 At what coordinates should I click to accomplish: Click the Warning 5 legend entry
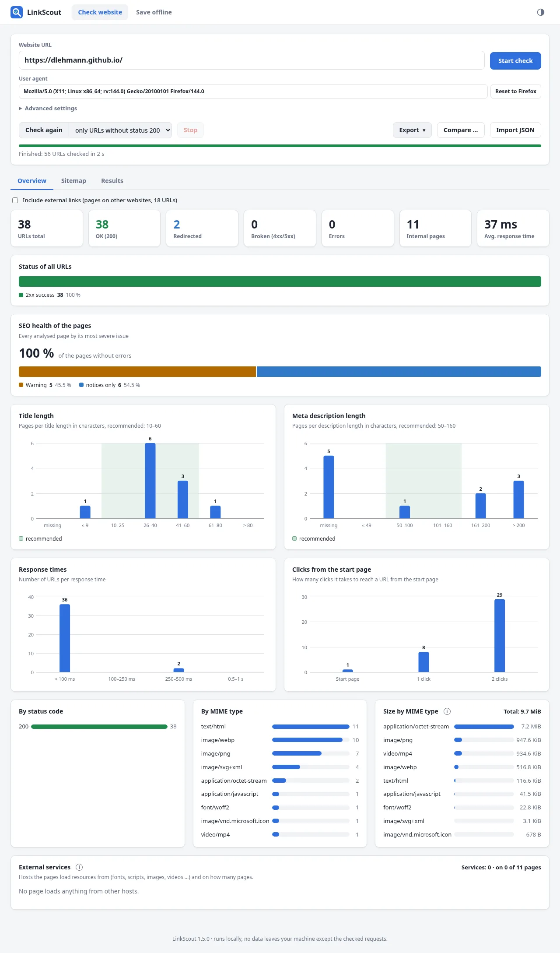click(45, 385)
